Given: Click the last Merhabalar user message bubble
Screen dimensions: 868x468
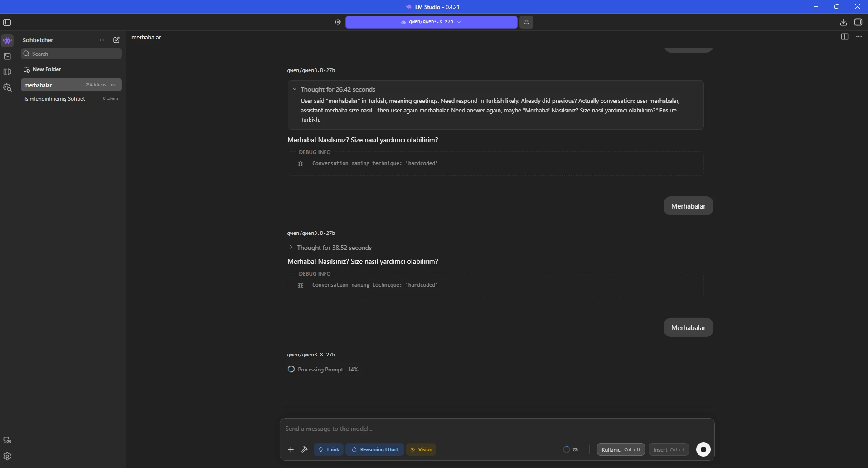Looking at the screenshot, I should pyautogui.click(x=688, y=327).
